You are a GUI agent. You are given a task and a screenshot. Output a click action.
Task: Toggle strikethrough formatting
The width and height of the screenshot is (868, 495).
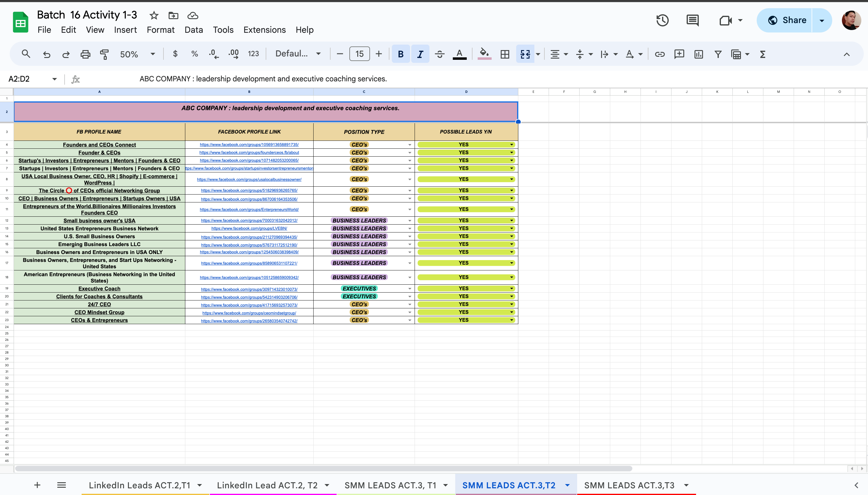pyautogui.click(x=439, y=54)
